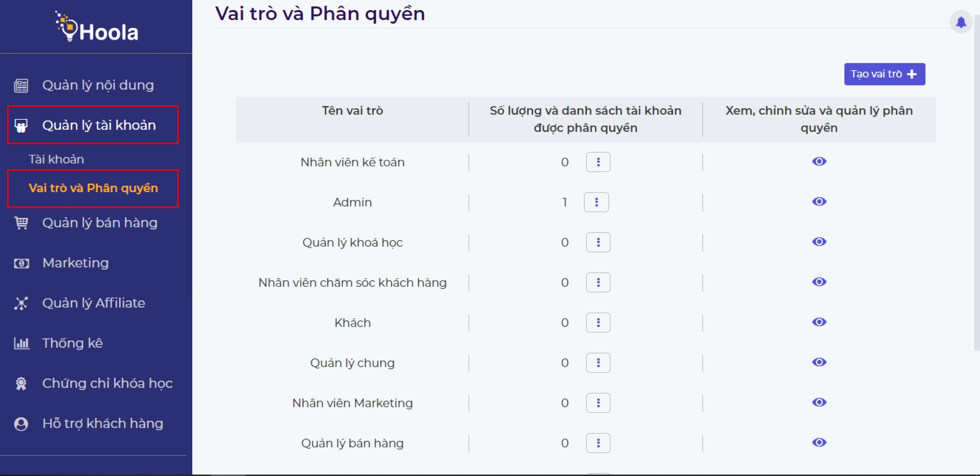Open the Tài khoản submenu item
The width and height of the screenshot is (980, 476).
(57, 160)
